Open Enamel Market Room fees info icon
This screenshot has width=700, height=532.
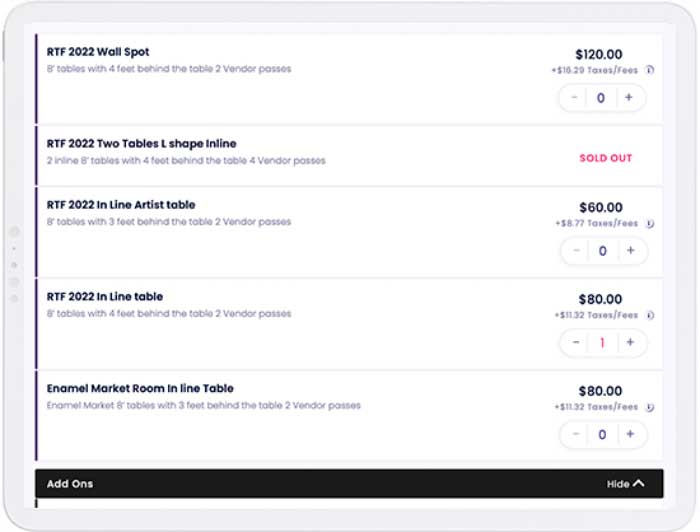[650, 407]
